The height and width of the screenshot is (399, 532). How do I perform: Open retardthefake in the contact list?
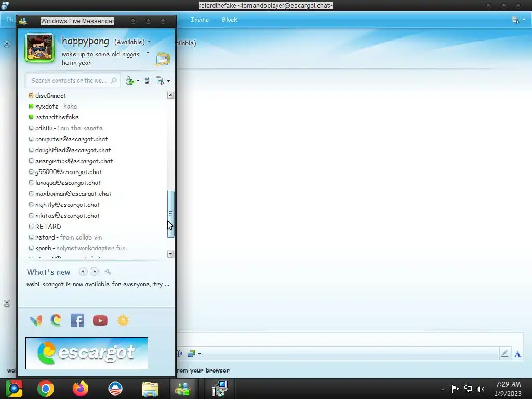pyautogui.click(x=54, y=117)
